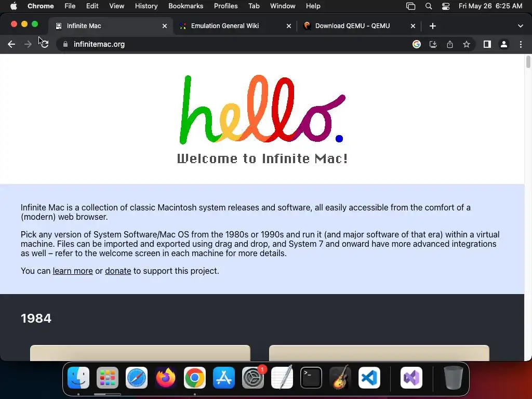Screen dimensions: 532x399
Task: Open the Profiles menu
Action: click(225, 6)
